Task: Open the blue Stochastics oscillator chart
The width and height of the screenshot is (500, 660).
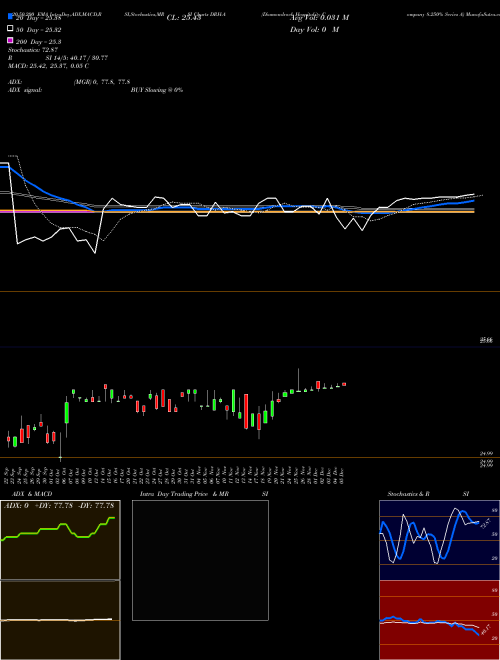Action: coord(439,540)
